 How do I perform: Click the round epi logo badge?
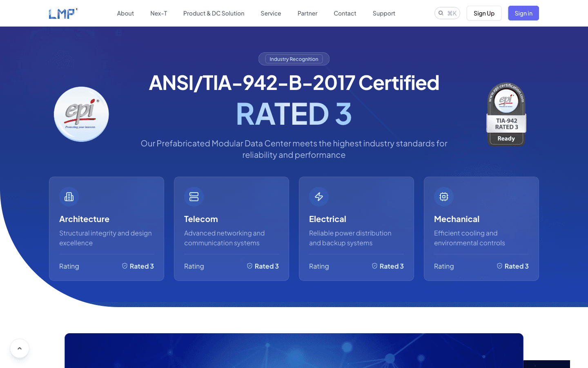[81, 114]
